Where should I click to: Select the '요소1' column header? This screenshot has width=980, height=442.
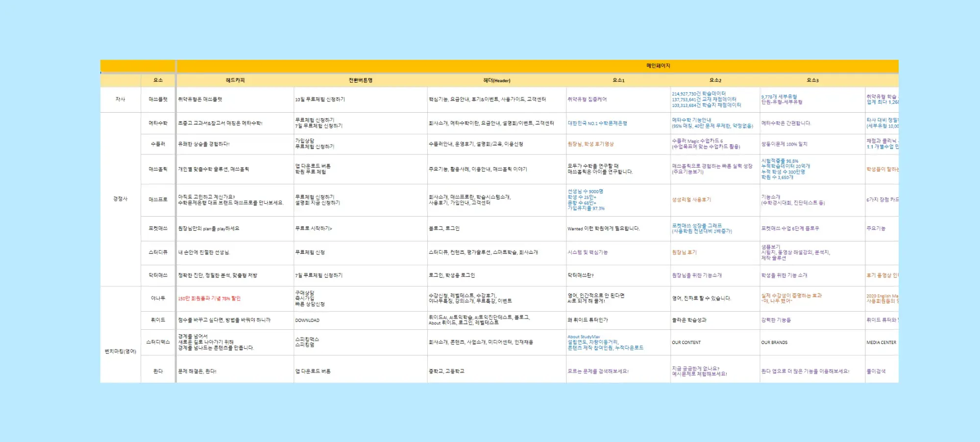[618, 80]
